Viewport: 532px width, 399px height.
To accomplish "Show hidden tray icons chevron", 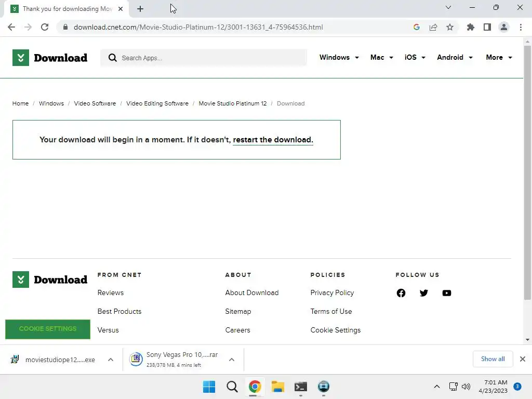I will click(x=437, y=387).
